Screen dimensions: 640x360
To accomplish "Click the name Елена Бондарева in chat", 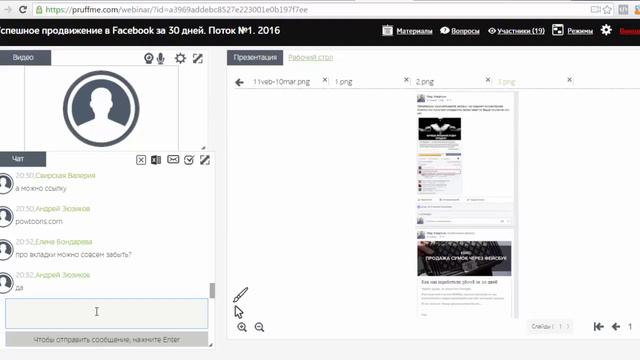I will click(64, 242).
